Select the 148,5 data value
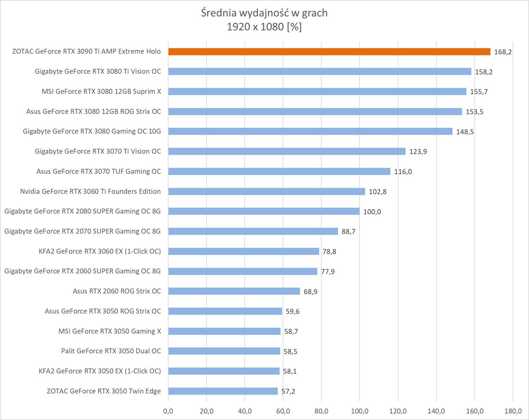Viewport: 529px width, 420px height. [465, 132]
